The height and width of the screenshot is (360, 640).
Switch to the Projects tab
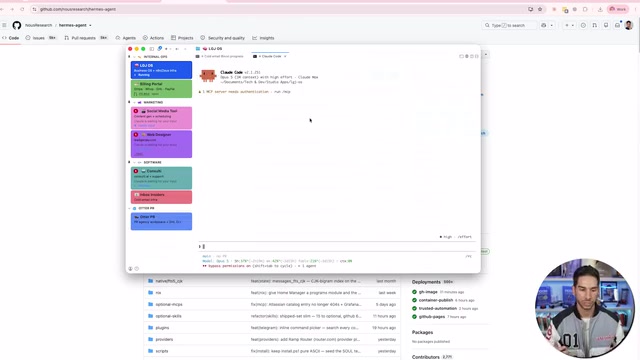click(x=182, y=38)
